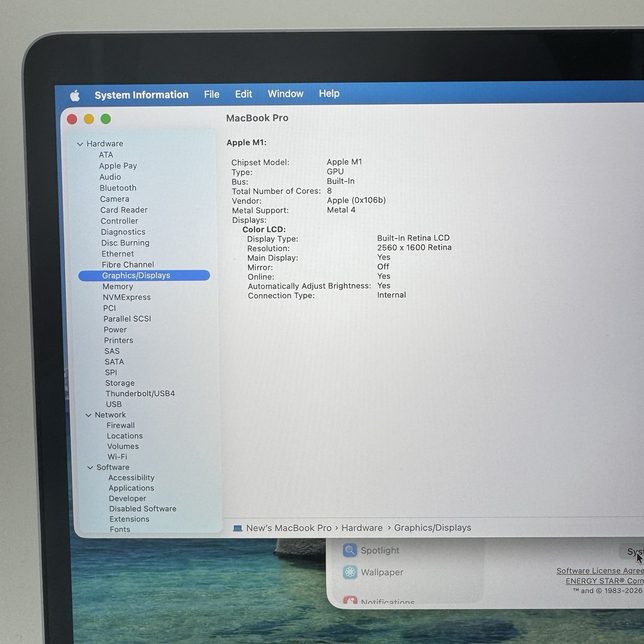The width and height of the screenshot is (644, 644).
Task: Select Ethernet in the sidebar
Action: 118,254
